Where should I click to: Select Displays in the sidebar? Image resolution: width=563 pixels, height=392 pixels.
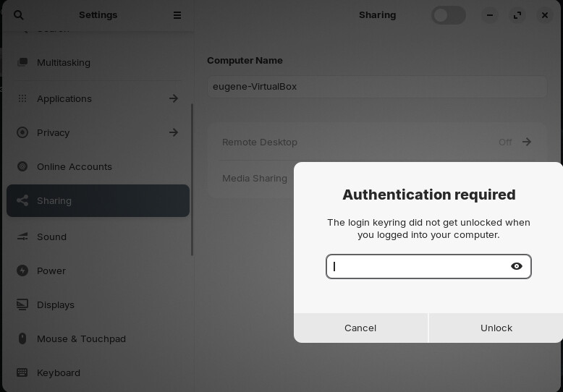56,304
